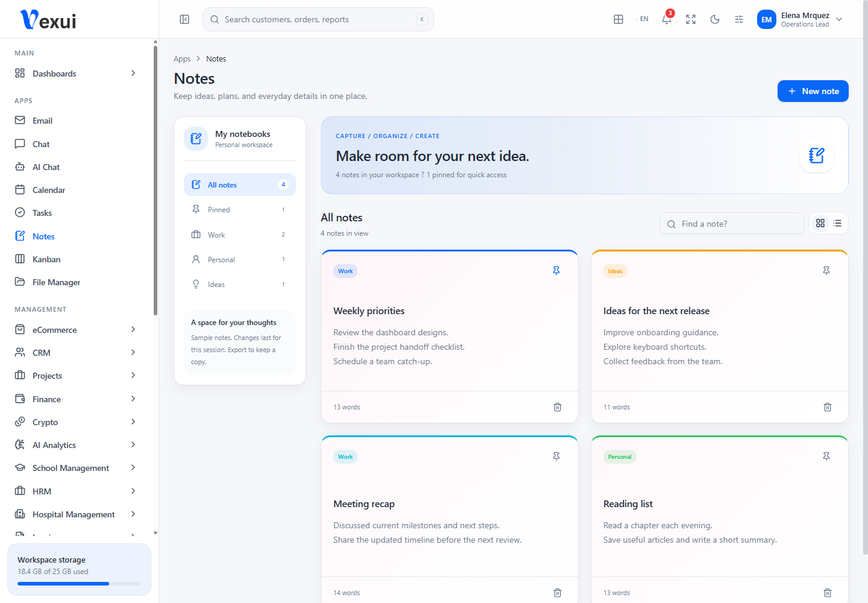Screen dimensions: 868x603
Task: Select the Pinned notebook filter
Action: pyautogui.click(x=240, y=210)
